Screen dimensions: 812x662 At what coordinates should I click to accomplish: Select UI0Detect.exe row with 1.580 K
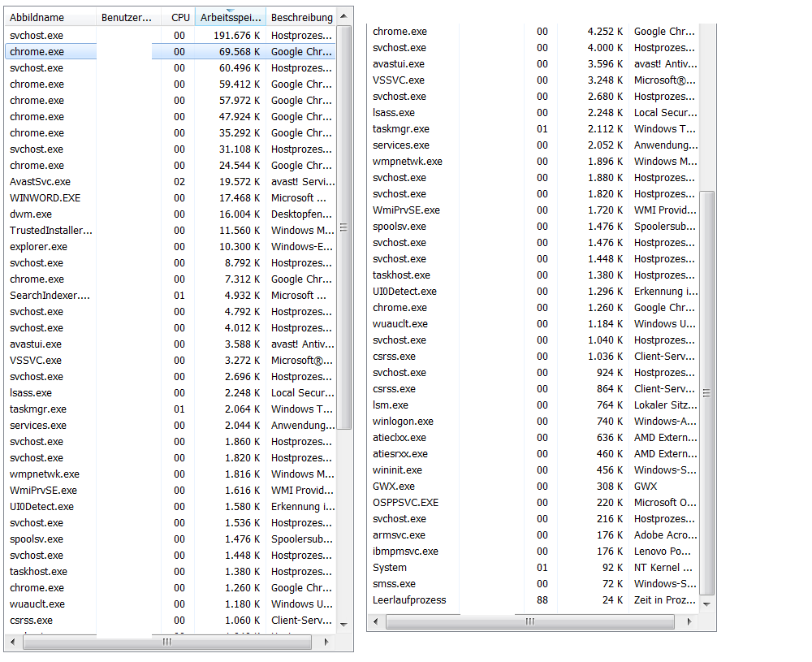pos(171,507)
